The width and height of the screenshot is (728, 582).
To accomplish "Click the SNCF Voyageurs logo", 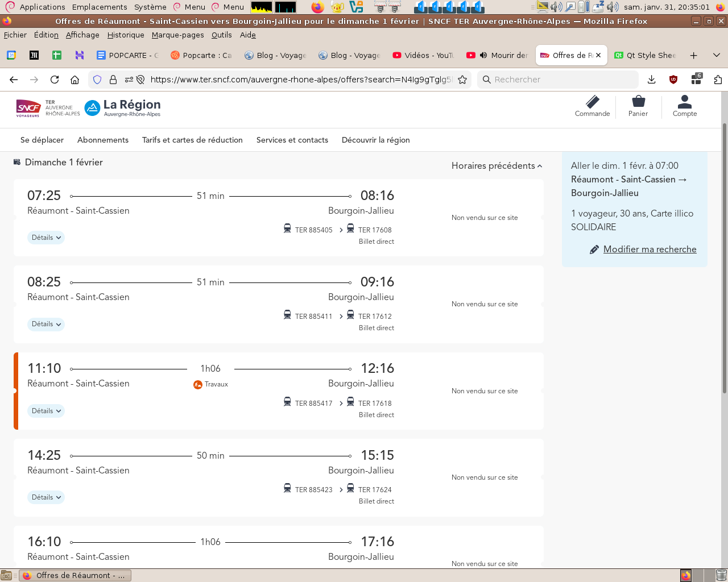I will point(28,107).
